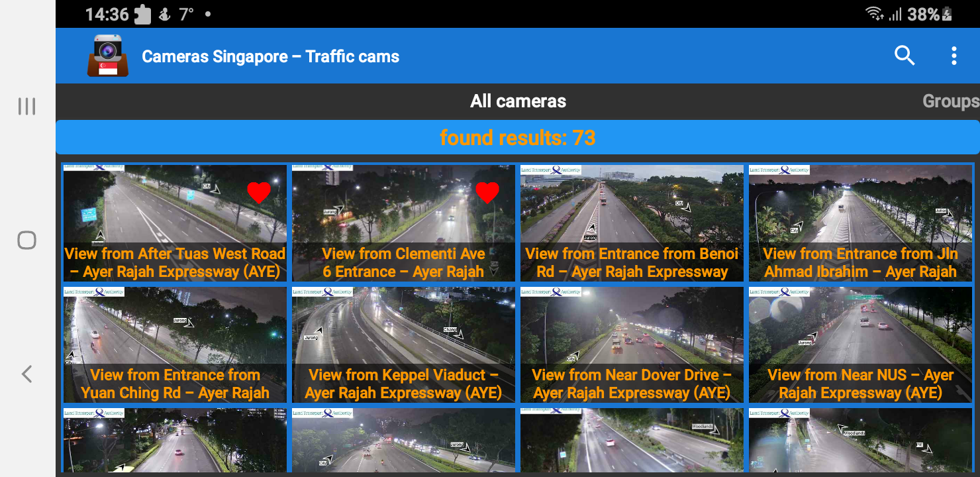Tap the Android back navigation button
Viewport: 980px width, 477px height.
(26, 374)
